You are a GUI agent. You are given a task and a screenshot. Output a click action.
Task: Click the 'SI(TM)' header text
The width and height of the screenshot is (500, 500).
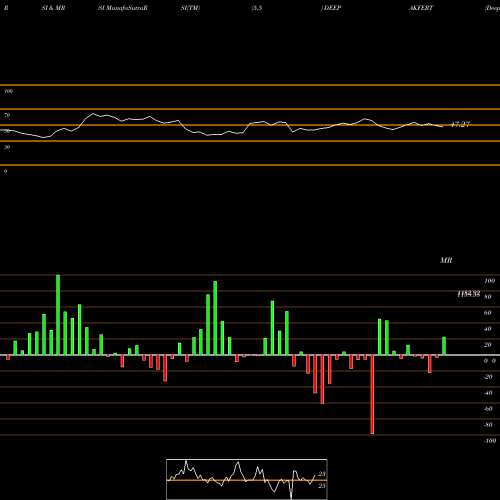coord(190,8)
